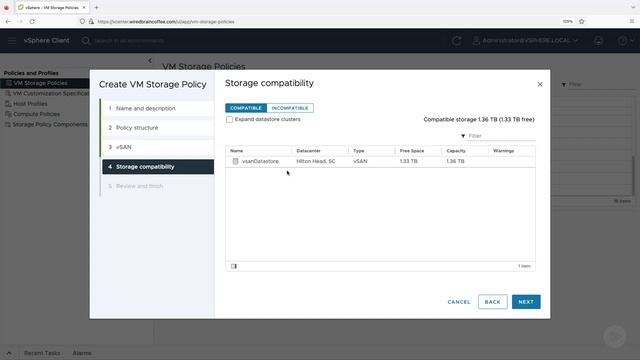Open the Recent Tasks tab
Viewport: 640px width, 360px height.
42,353
